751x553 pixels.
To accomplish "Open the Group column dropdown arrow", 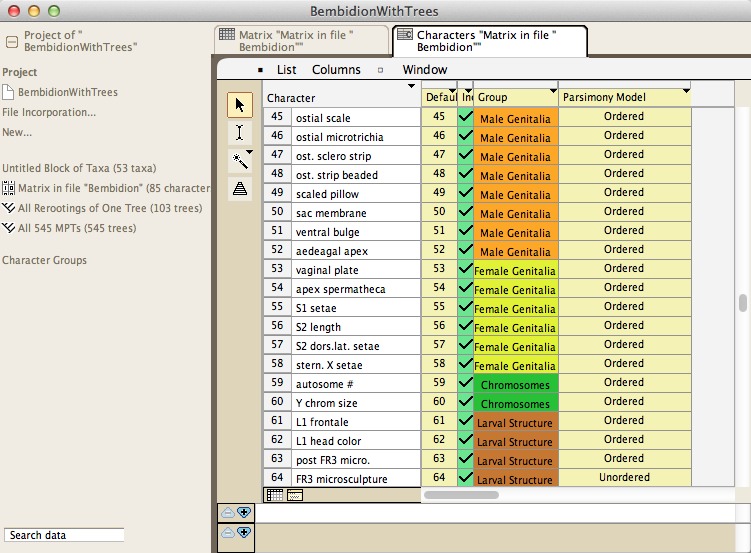I will coord(553,91).
